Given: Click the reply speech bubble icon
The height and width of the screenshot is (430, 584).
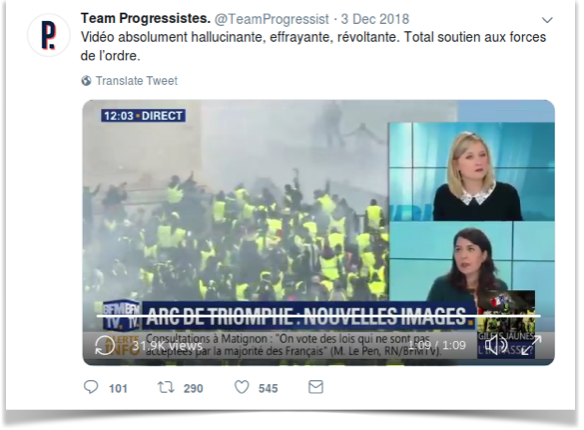Looking at the screenshot, I should [x=91, y=387].
